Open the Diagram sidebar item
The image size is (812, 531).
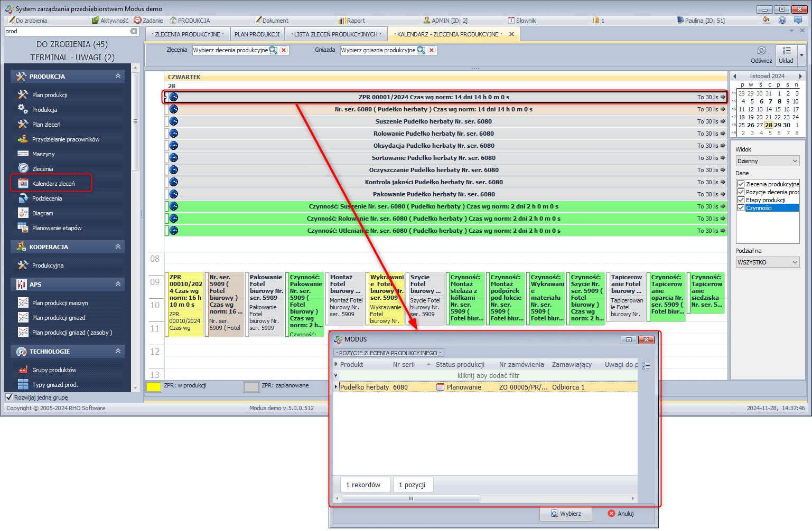coord(42,213)
